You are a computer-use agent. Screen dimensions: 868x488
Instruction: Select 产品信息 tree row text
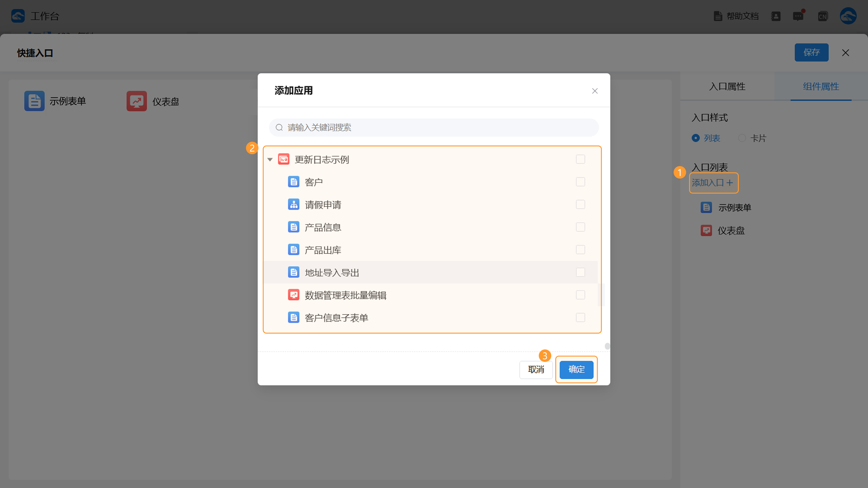click(323, 227)
